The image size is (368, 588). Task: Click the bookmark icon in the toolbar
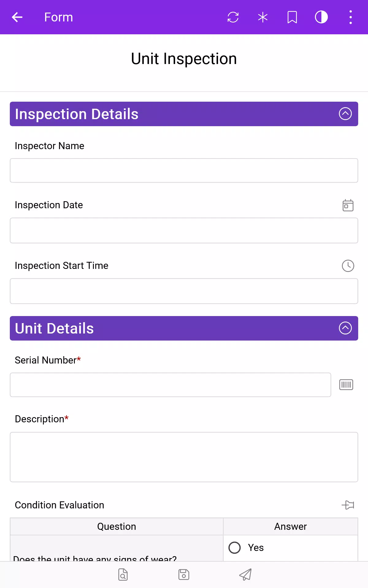click(292, 17)
